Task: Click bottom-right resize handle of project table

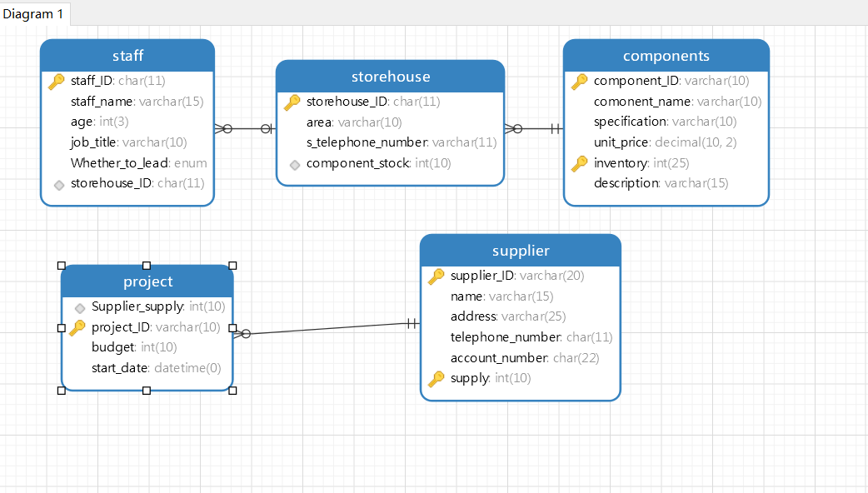Action: point(232,391)
